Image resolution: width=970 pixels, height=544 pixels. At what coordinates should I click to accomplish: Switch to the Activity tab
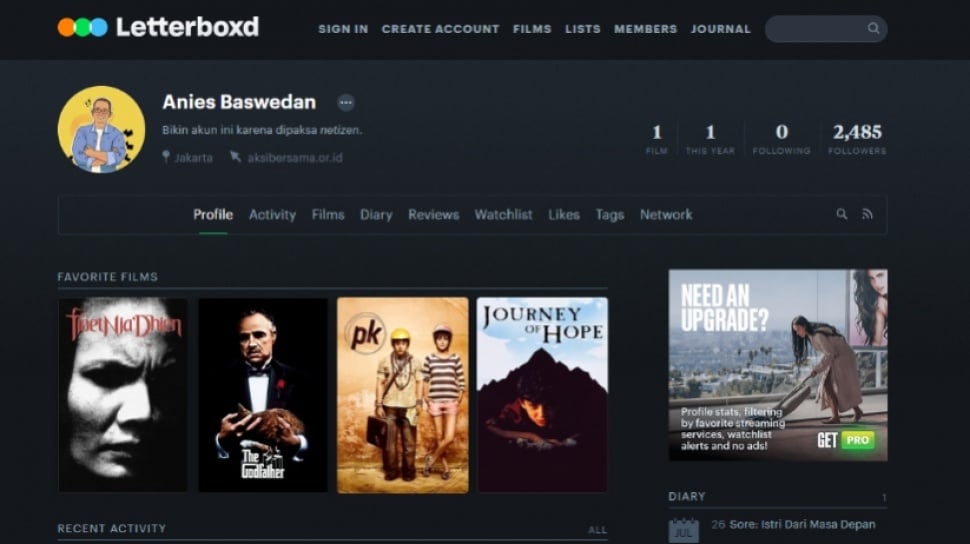pyautogui.click(x=272, y=215)
